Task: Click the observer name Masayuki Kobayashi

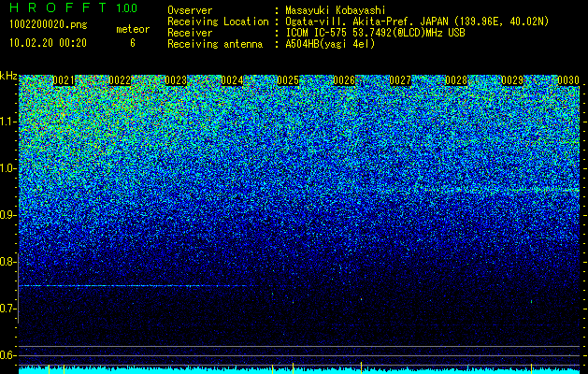Action: tap(336, 10)
